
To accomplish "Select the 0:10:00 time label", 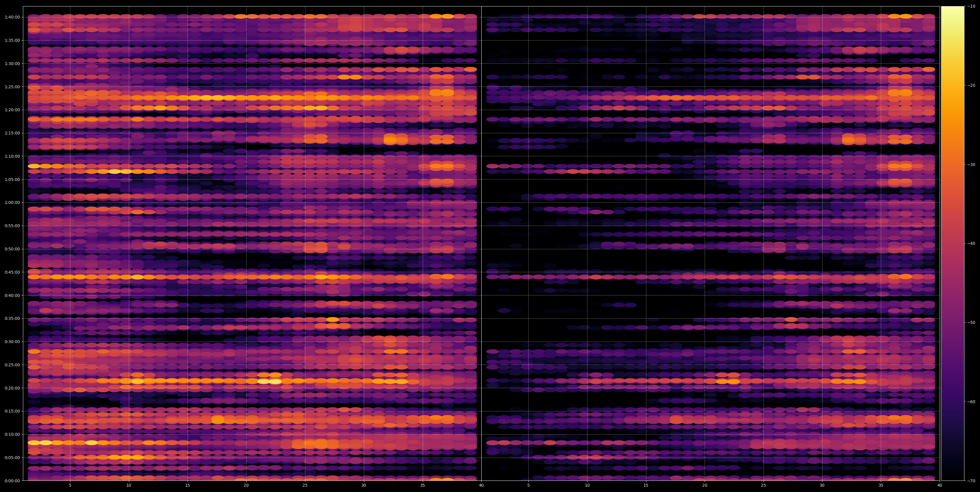I will tap(12, 435).
